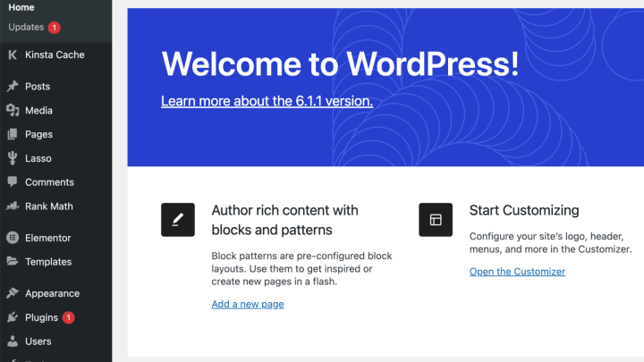
Task: Click the 'Configure your site's logo, header' paragraph
Action: (550, 242)
